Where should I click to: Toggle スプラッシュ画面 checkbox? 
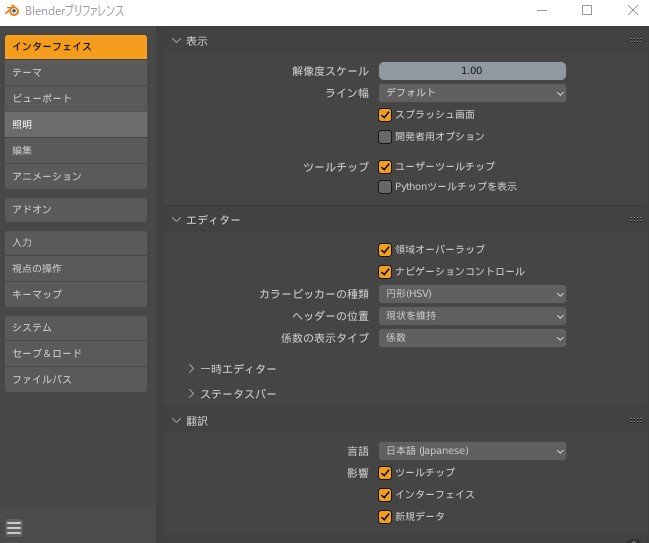click(385, 115)
